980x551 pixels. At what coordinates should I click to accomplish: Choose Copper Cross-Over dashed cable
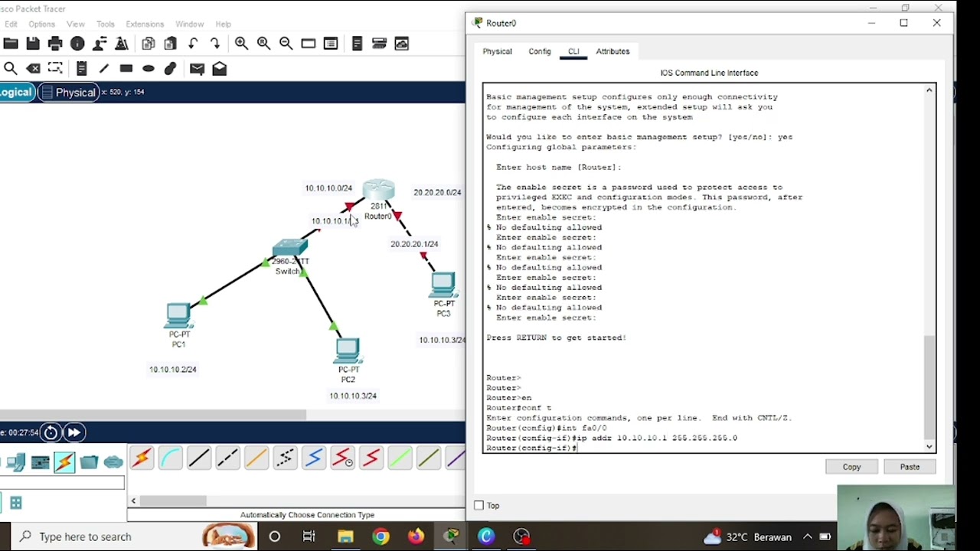[227, 458]
